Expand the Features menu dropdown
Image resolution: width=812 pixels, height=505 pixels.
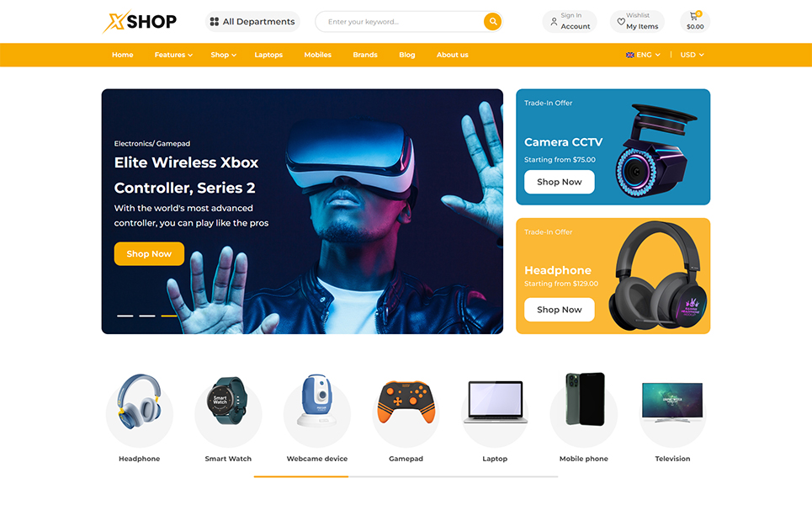point(173,55)
